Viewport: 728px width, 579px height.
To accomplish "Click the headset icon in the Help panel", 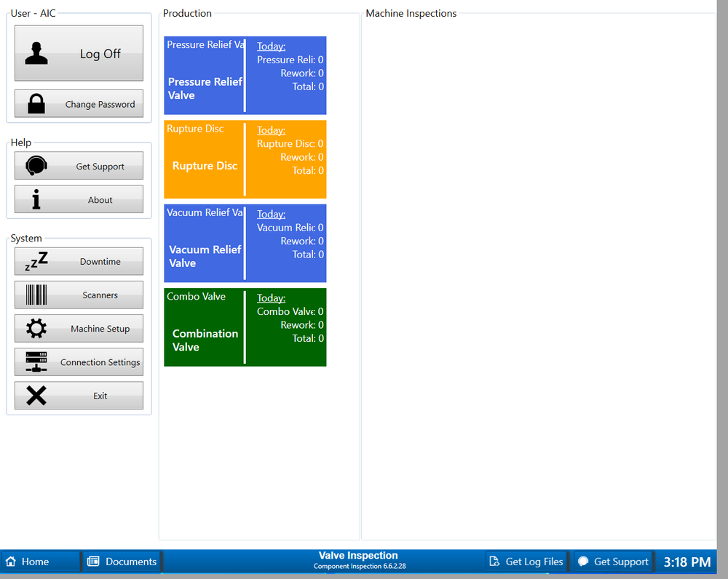I will click(x=36, y=166).
